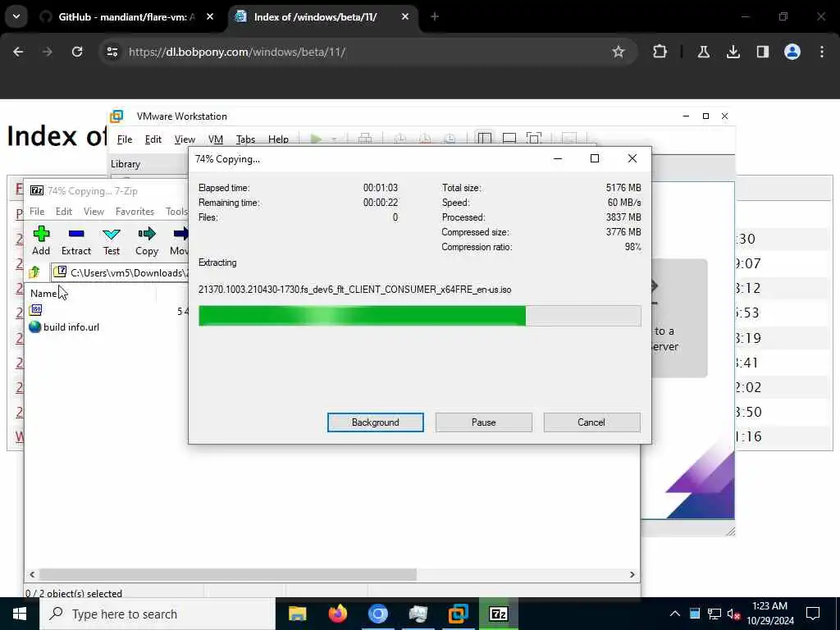Viewport: 840px width, 630px height.
Task: Open Chrome Labs flask icon
Action: 704,52
